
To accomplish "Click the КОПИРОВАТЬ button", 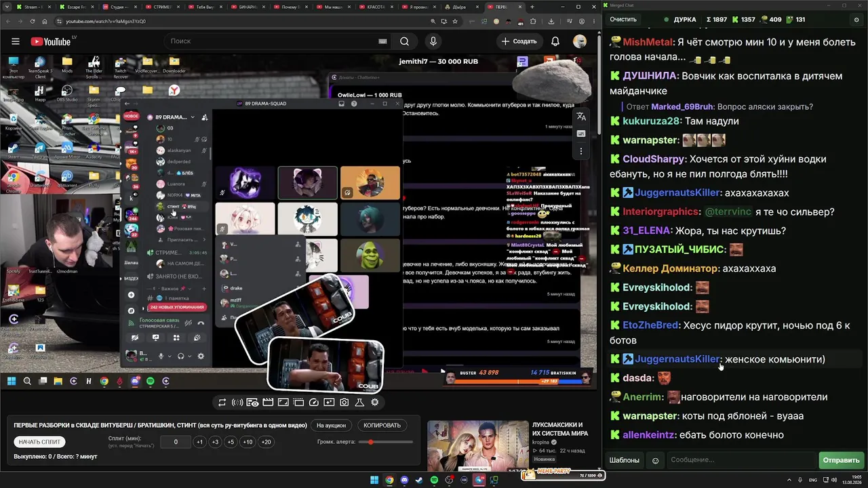I will tap(382, 426).
